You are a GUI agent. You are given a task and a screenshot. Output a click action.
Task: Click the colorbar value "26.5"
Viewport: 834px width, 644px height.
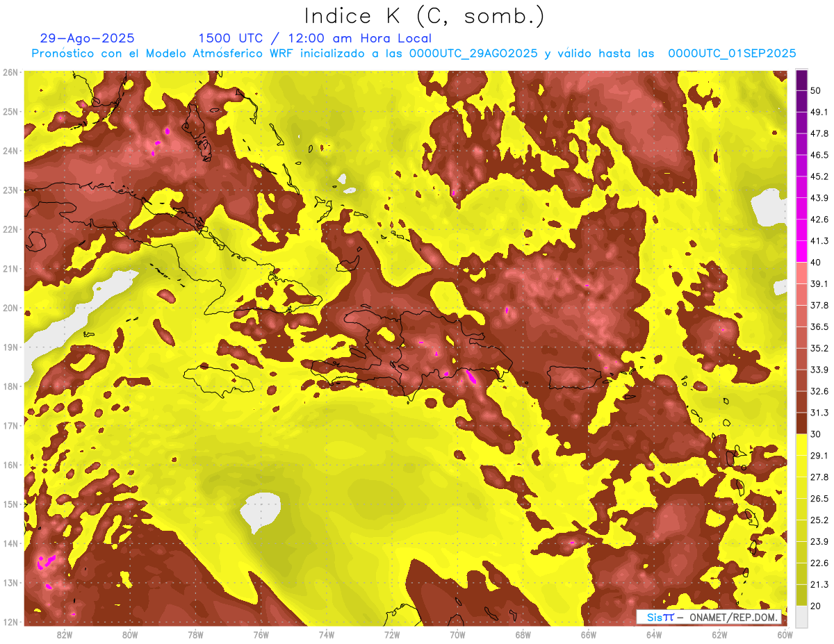pyautogui.click(x=819, y=499)
